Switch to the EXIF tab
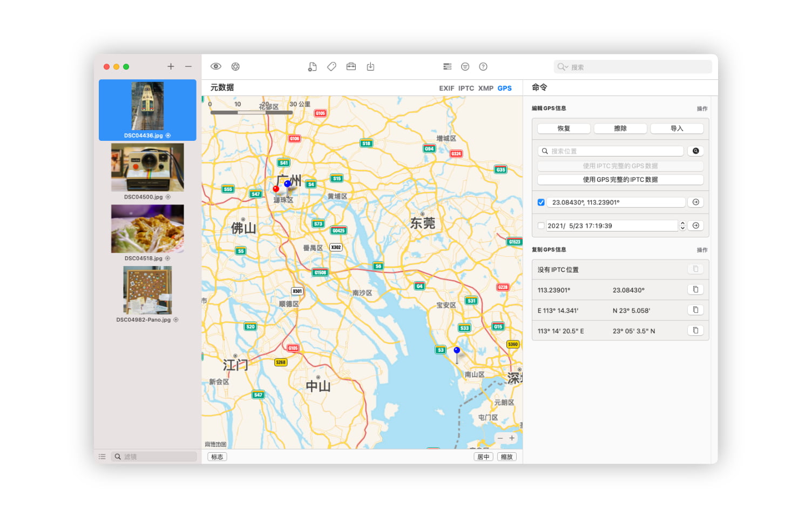 (x=446, y=88)
